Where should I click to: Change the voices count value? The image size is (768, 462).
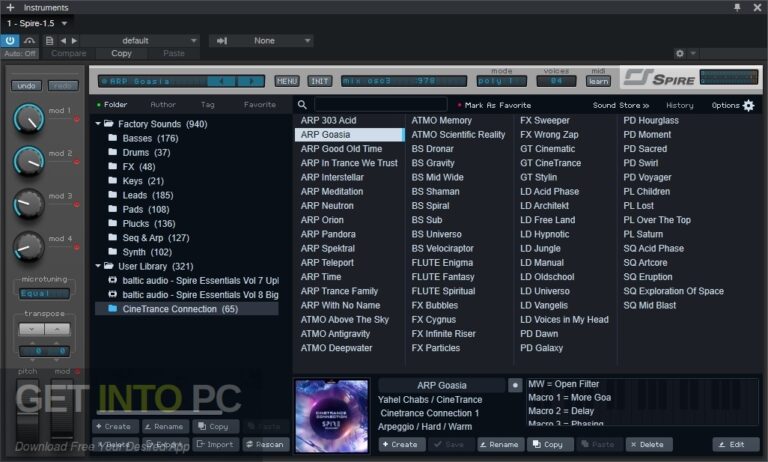(x=556, y=81)
